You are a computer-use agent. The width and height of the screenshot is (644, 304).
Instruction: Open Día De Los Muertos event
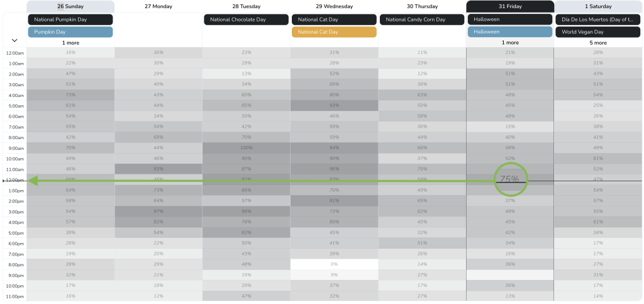tap(598, 20)
